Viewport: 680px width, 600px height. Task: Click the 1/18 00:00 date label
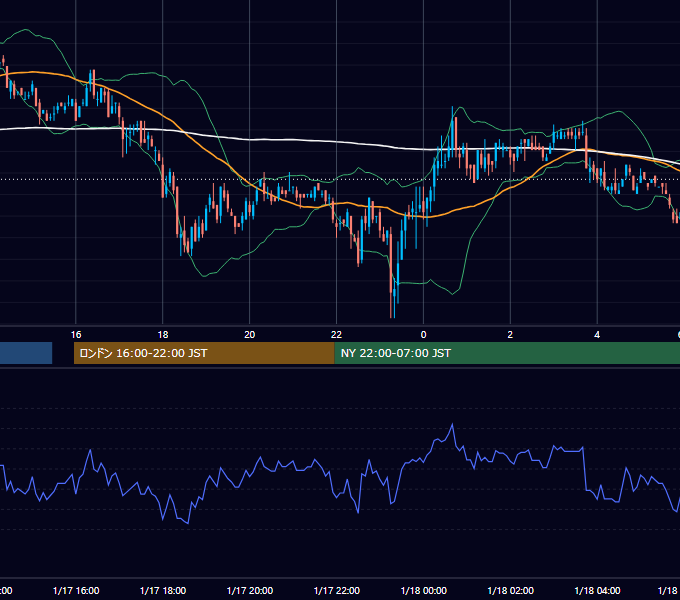click(423, 590)
